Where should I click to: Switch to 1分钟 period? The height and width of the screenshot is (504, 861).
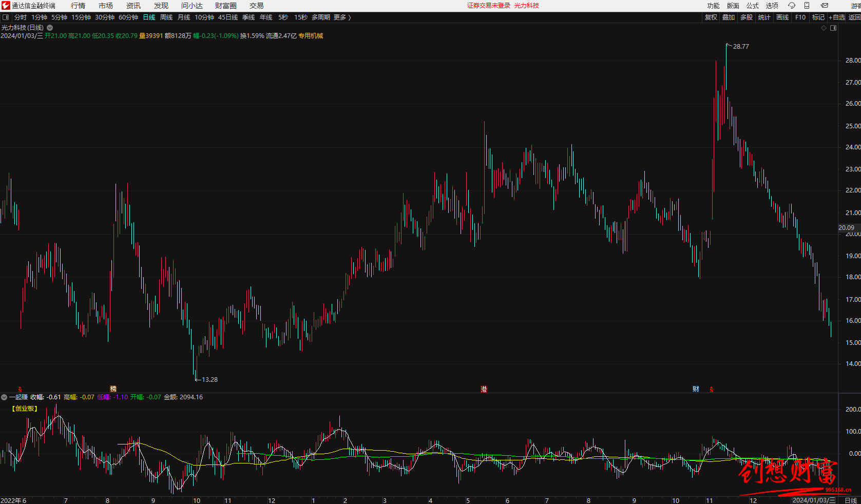tap(40, 17)
